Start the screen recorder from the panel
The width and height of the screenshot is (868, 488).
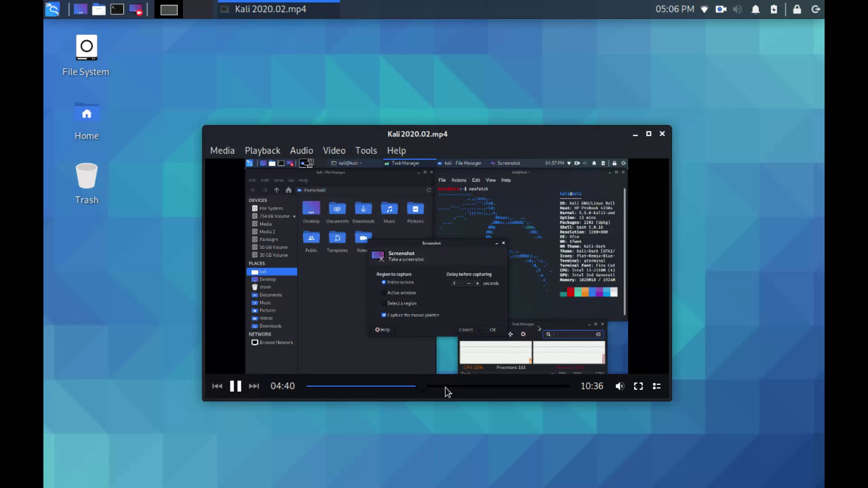click(135, 9)
